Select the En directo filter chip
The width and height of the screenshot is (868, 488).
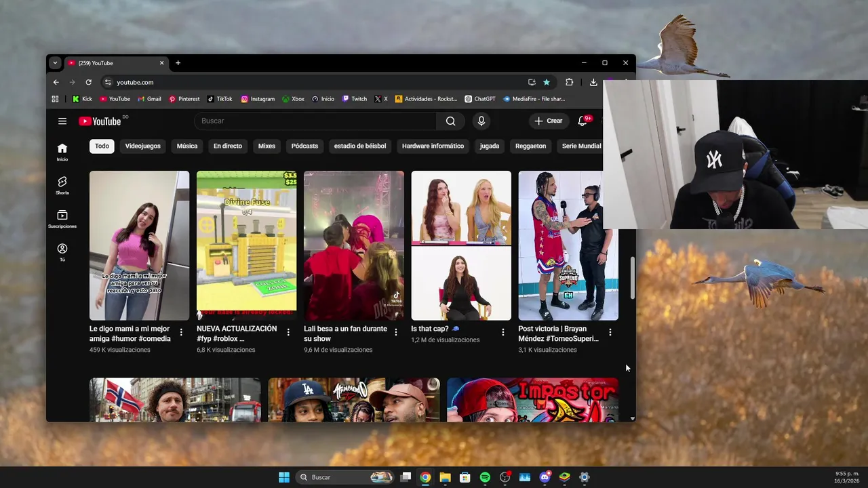(x=228, y=146)
